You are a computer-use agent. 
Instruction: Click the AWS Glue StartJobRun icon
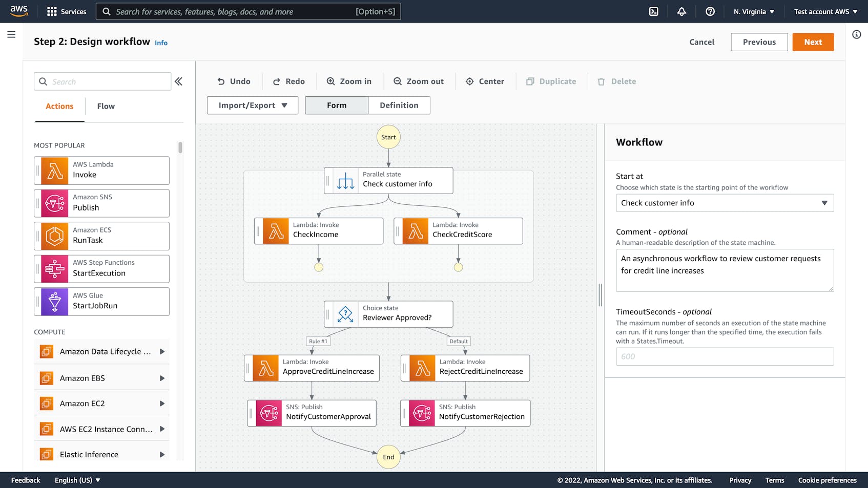(53, 301)
